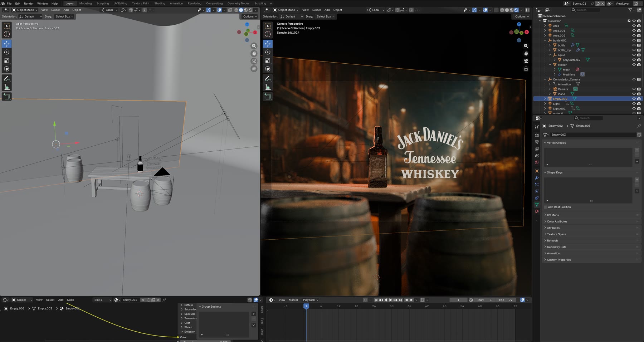Viewport: 644px width, 342px height.
Task: Click the lock camera icon in camera viewport
Action: pos(526,69)
